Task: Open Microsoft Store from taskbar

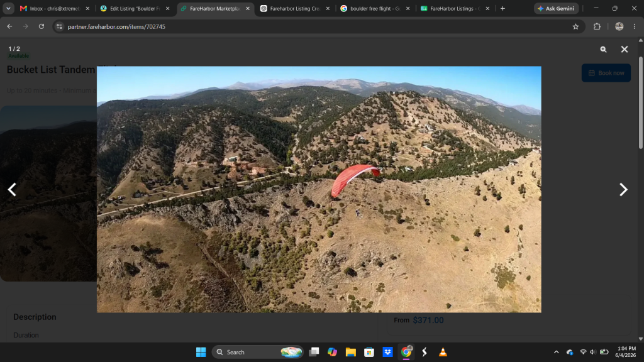Action: 369,352
